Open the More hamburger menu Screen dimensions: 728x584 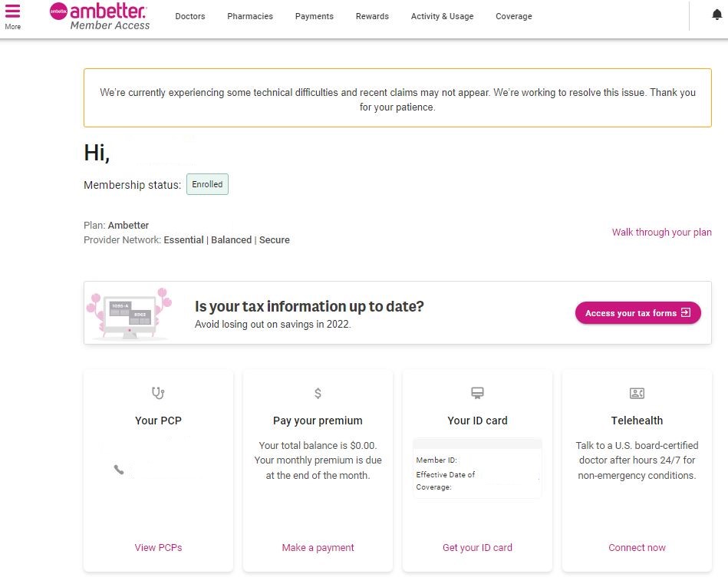click(12, 16)
